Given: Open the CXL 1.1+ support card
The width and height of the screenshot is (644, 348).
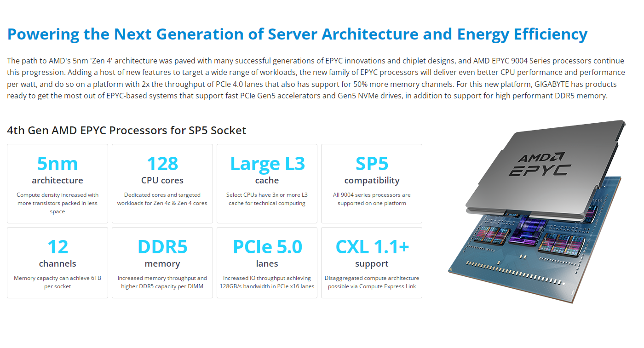Looking at the screenshot, I should click(x=372, y=262).
